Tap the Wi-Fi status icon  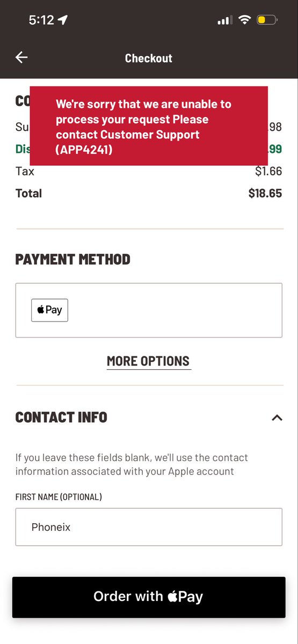(x=245, y=20)
